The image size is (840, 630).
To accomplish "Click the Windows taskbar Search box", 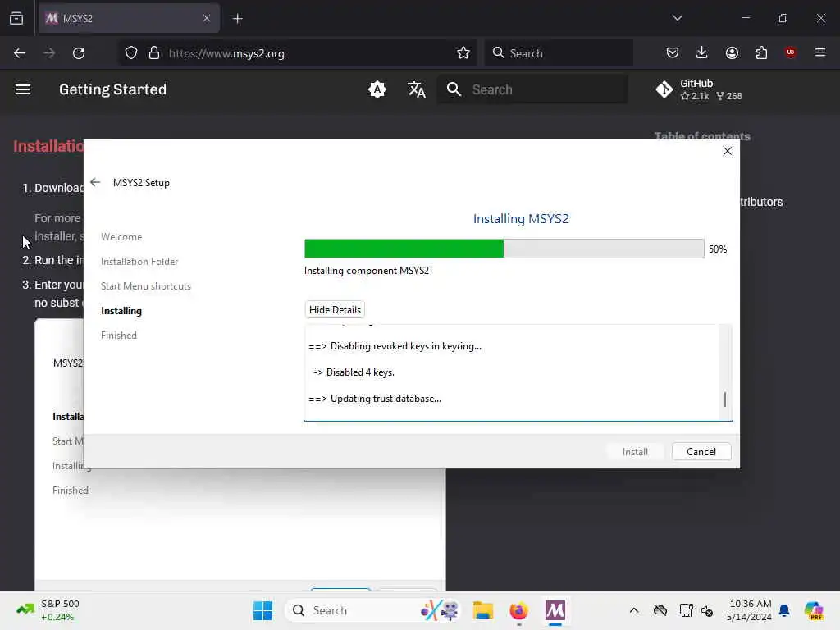I will (x=374, y=610).
